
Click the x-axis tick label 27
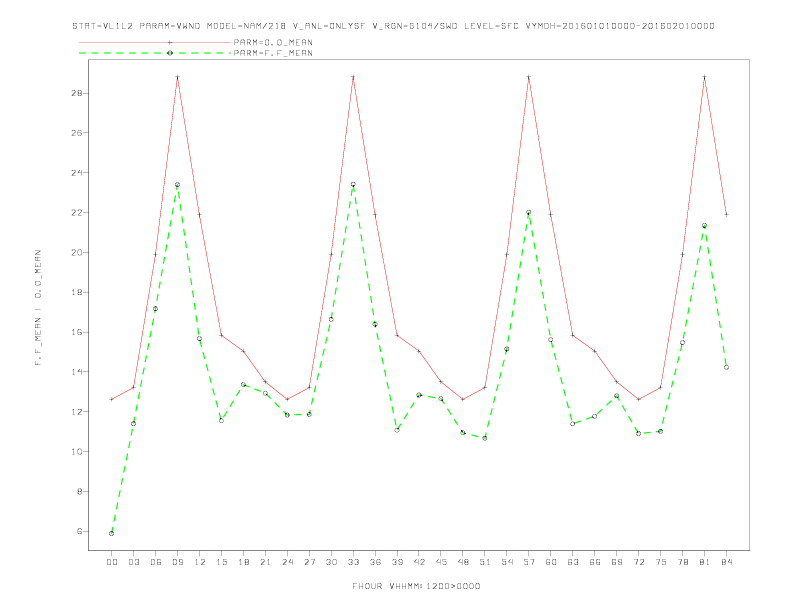click(309, 562)
